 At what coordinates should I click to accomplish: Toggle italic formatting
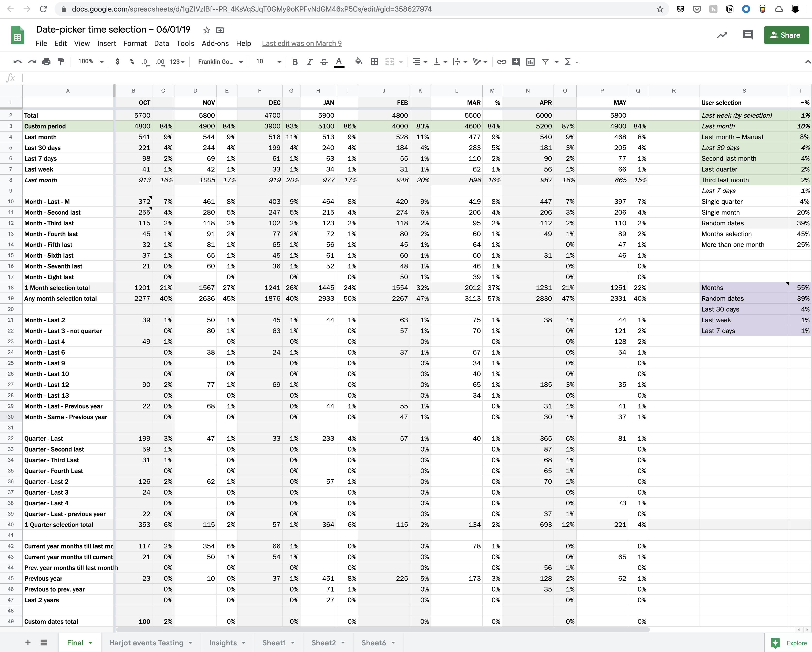(309, 62)
